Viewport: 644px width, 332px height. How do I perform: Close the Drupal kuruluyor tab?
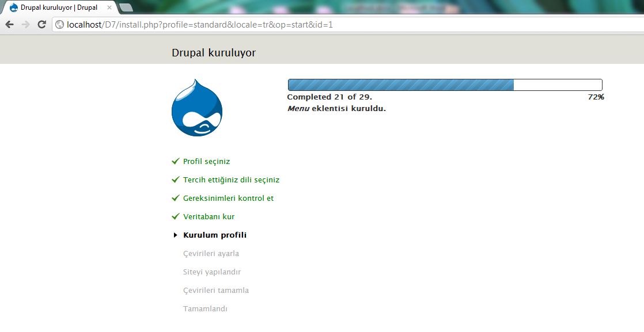pyautogui.click(x=109, y=7)
